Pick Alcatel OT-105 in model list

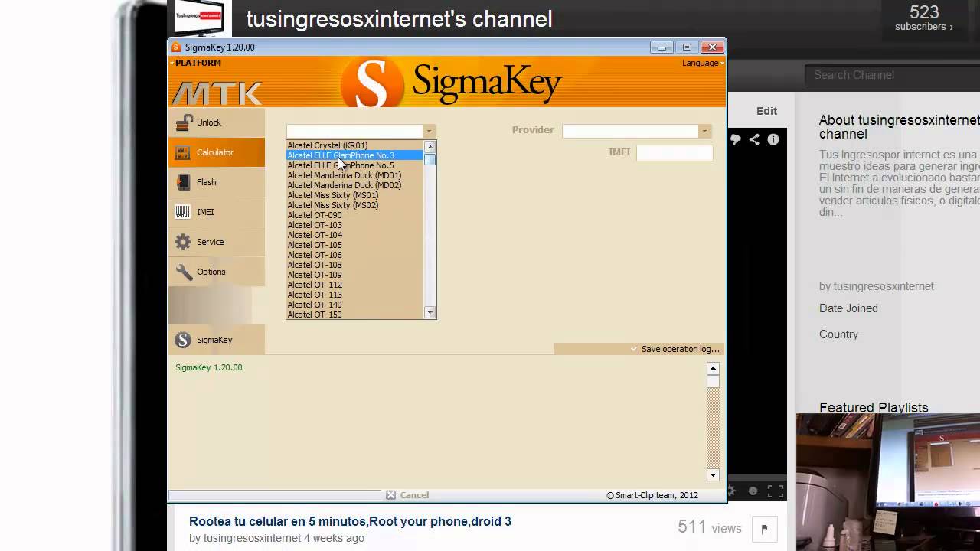click(354, 245)
